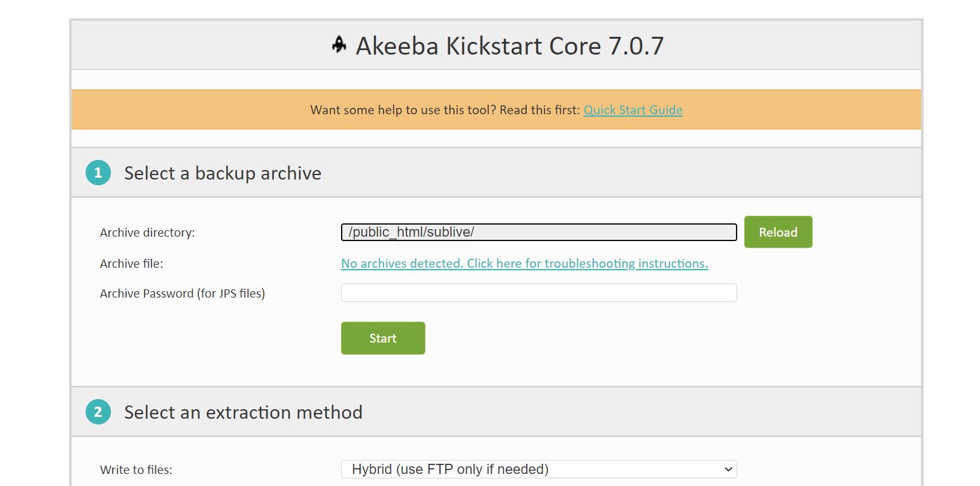The width and height of the screenshot is (980, 486).
Task: Click the Archive file label
Action: click(x=131, y=263)
